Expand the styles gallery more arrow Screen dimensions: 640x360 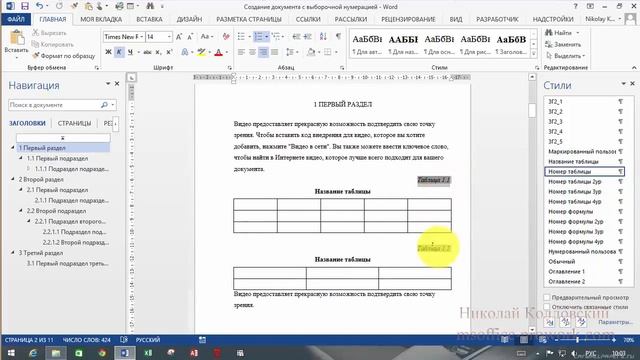tap(533, 53)
